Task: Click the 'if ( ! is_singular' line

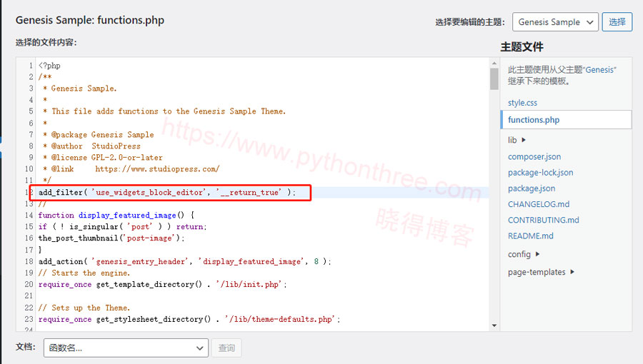Action: (x=123, y=227)
